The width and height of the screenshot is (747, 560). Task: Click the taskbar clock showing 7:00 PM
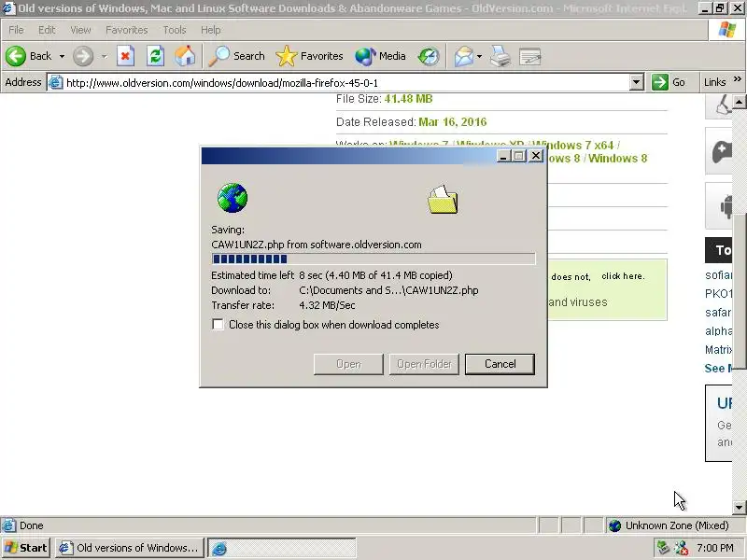coord(715,548)
